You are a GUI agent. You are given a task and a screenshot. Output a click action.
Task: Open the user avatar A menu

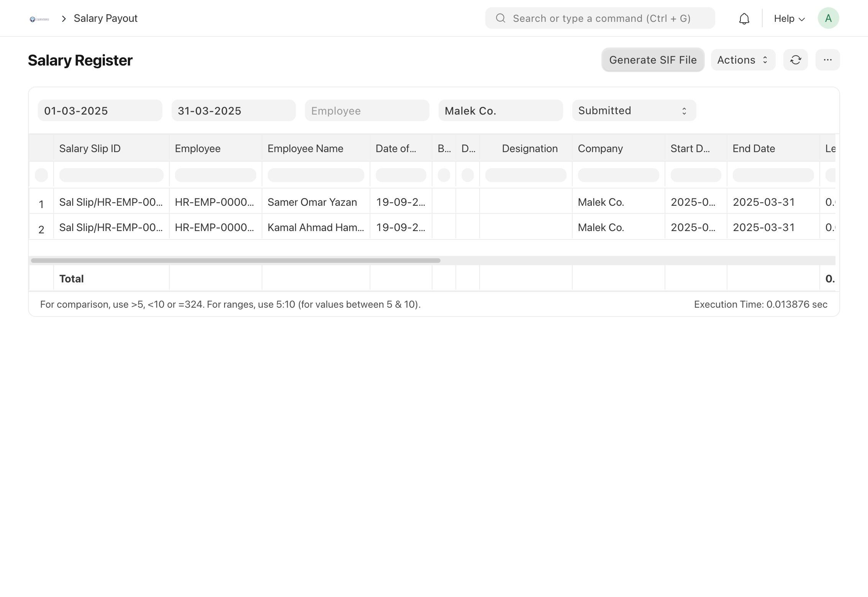point(828,18)
